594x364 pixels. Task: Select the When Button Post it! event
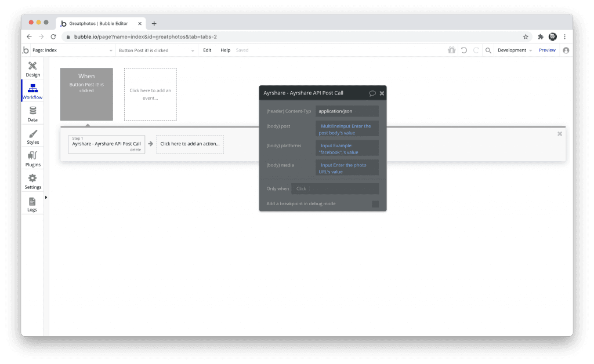(x=87, y=94)
